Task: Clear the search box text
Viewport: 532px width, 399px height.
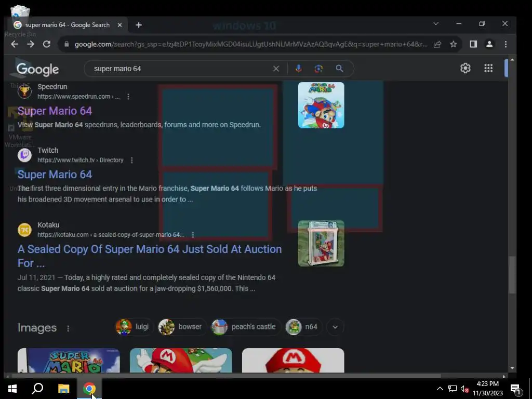Action: point(276,69)
